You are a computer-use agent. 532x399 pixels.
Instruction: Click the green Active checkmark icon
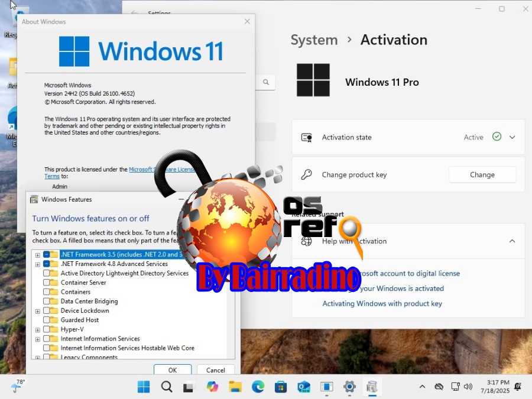tap(497, 137)
